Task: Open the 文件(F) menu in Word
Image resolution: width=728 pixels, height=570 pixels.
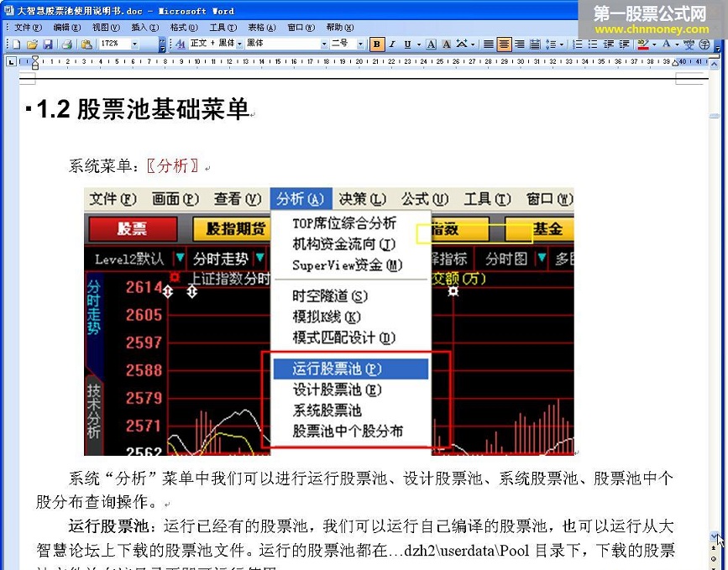Action: point(28,28)
